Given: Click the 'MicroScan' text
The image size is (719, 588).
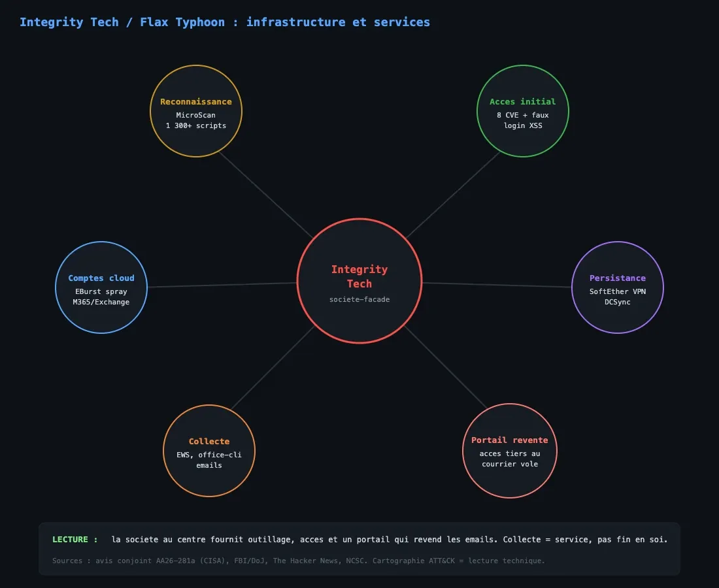Looking at the screenshot, I should point(196,115).
